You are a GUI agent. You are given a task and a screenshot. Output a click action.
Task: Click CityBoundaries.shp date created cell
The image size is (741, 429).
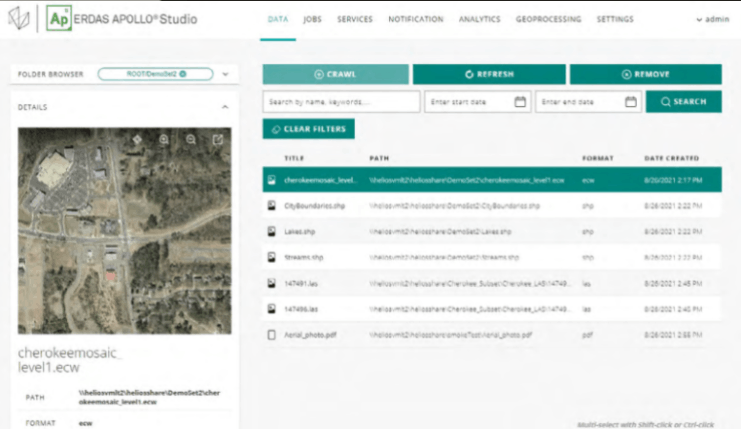pyautogui.click(x=673, y=206)
